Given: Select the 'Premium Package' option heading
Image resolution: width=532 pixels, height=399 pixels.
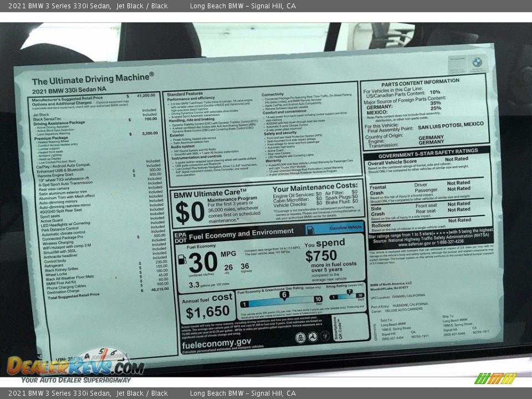Looking at the screenshot, I should (x=51, y=138).
